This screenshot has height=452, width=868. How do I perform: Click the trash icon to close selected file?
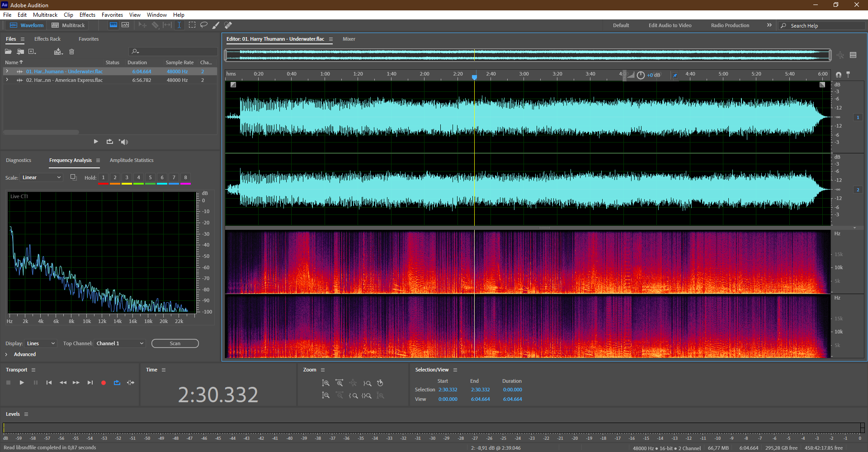(x=71, y=52)
